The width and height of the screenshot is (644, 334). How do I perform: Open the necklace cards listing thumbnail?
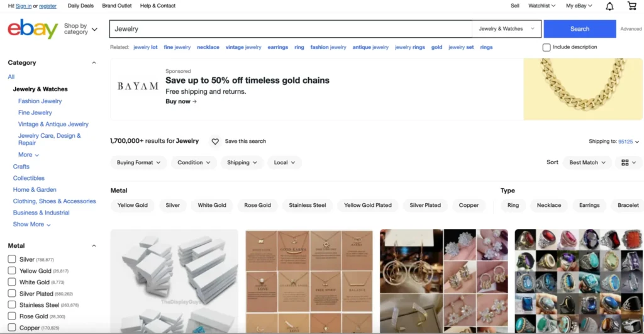pyautogui.click(x=309, y=281)
